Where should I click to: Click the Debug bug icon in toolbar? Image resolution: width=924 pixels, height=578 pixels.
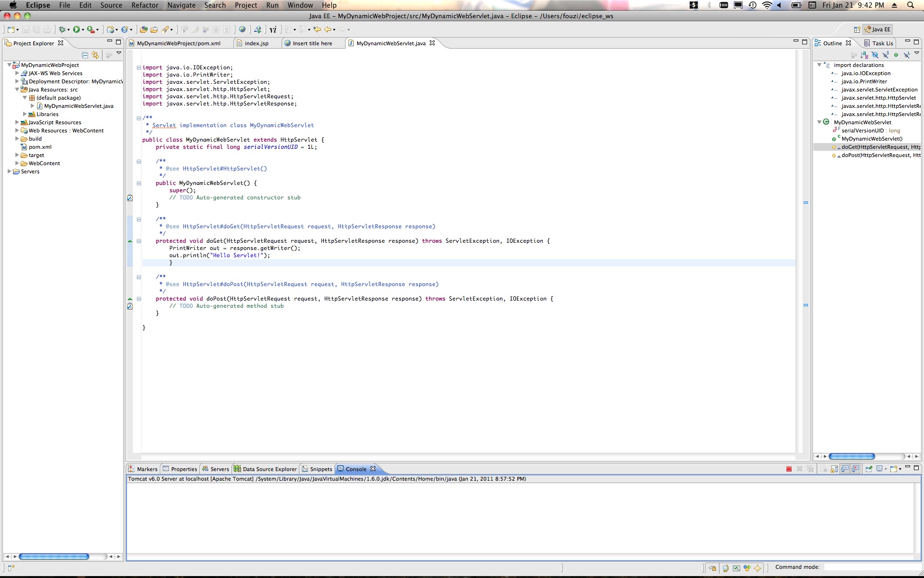pyautogui.click(x=62, y=29)
